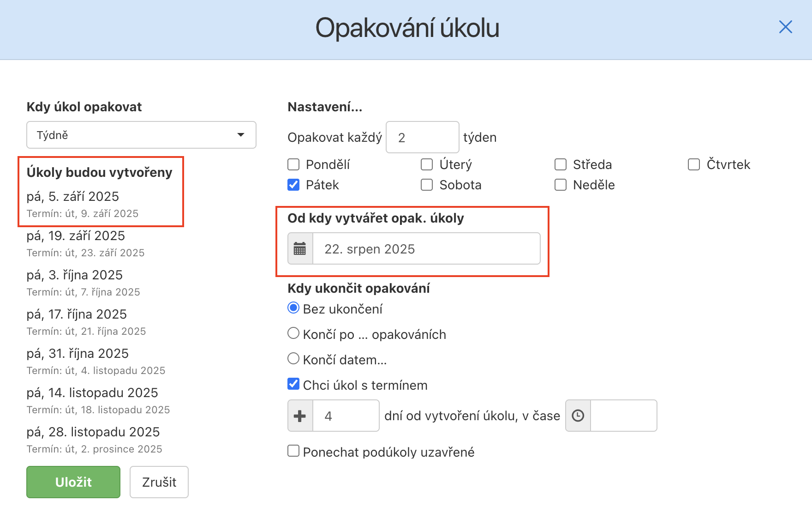812x519 pixels.
Task: Click the entry pá, 19. září 2025
Action: [76, 236]
